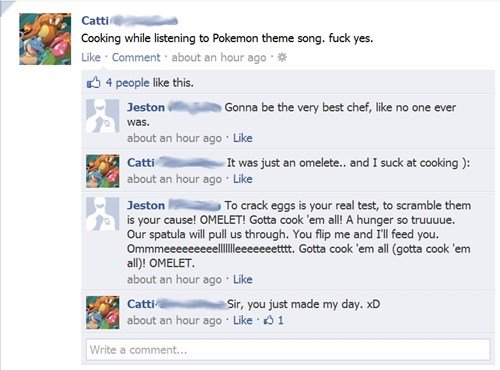The image size is (500, 370).
Task: Open Catti's name link on the main post
Action: click(x=95, y=21)
